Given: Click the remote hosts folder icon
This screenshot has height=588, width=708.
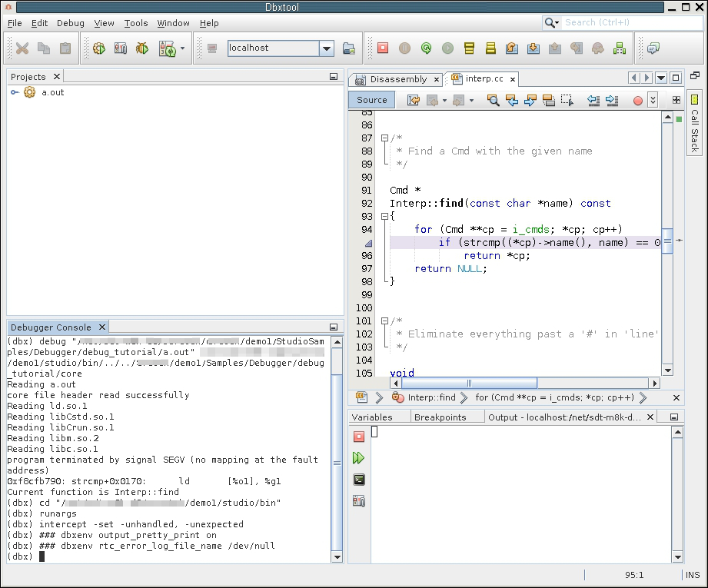Looking at the screenshot, I should 348,48.
